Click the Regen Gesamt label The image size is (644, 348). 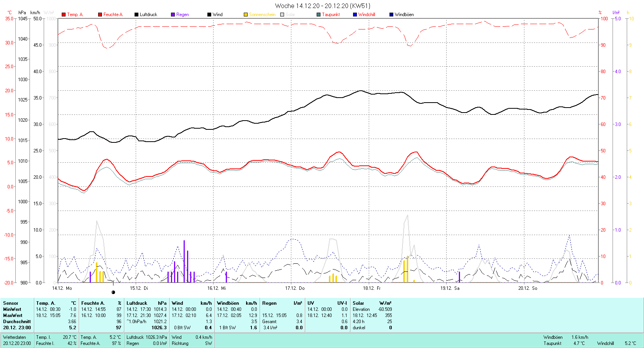point(270,321)
